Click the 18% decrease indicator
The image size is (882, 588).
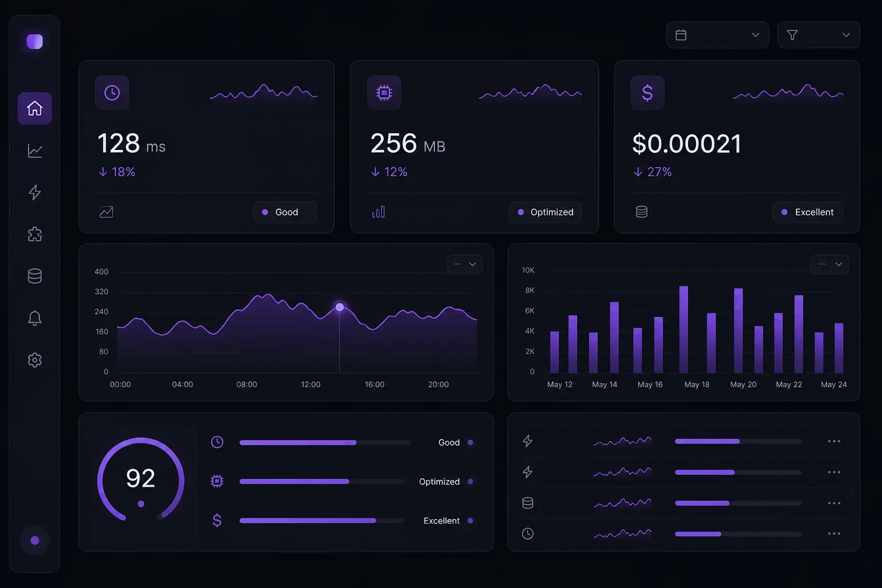tap(117, 172)
